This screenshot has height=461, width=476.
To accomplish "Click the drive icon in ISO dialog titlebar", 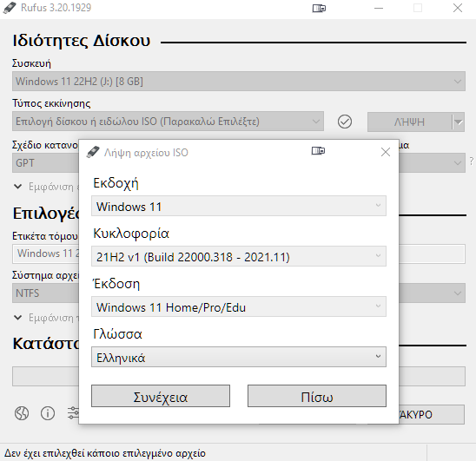I will (318, 151).
